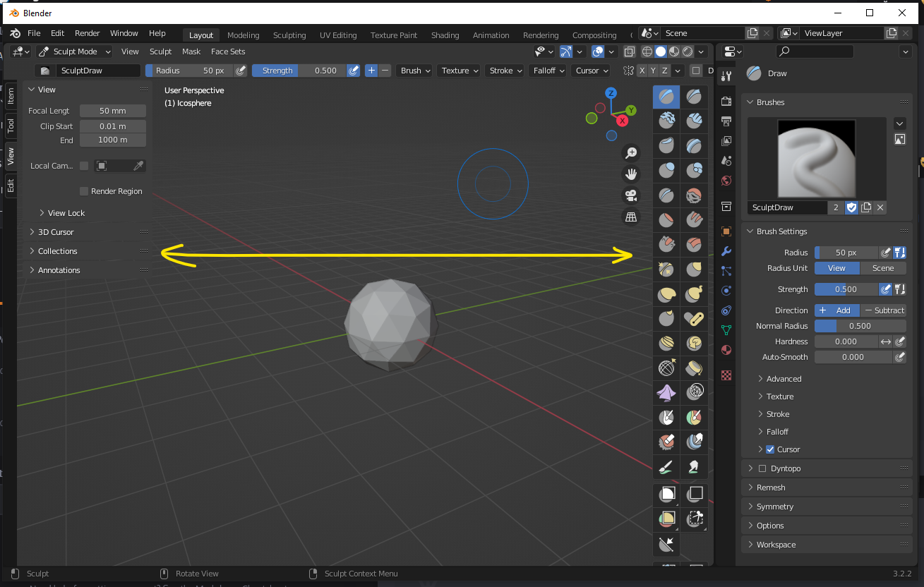Unlink the SculptDraw brush with the X button
Image resolution: width=924 pixels, height=587 pixels.
880,207
